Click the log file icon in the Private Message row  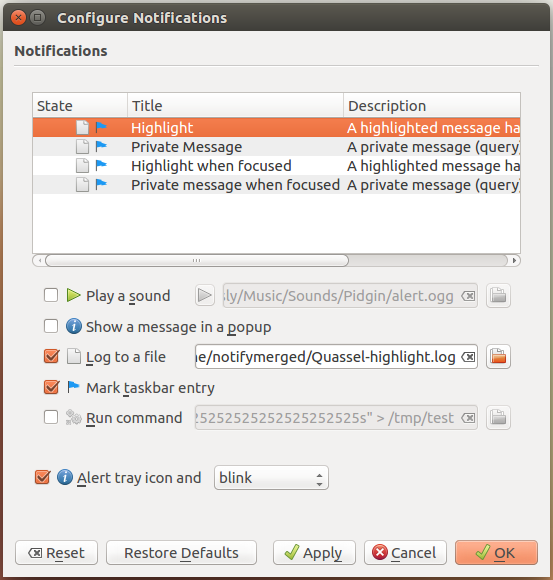point(82,146)
